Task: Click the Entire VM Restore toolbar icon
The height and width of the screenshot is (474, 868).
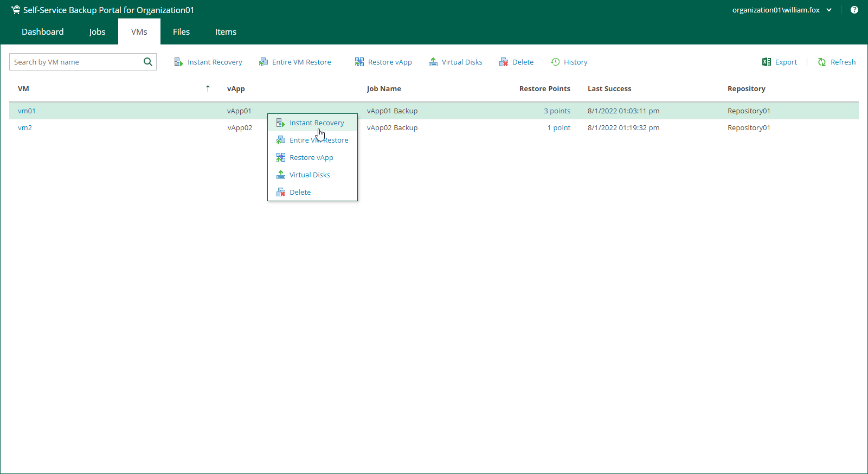Action: [263, 62]
